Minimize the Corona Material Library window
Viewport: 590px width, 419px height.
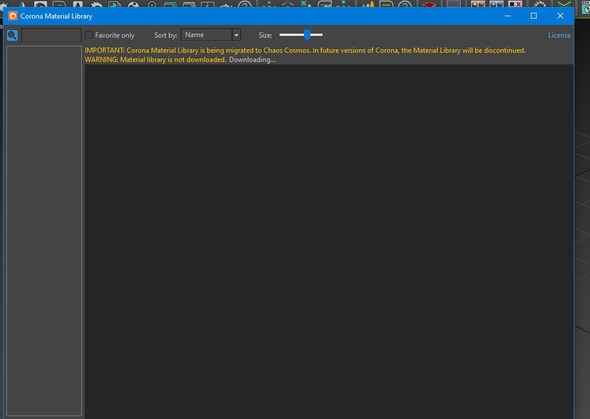[x=508, y=16]
